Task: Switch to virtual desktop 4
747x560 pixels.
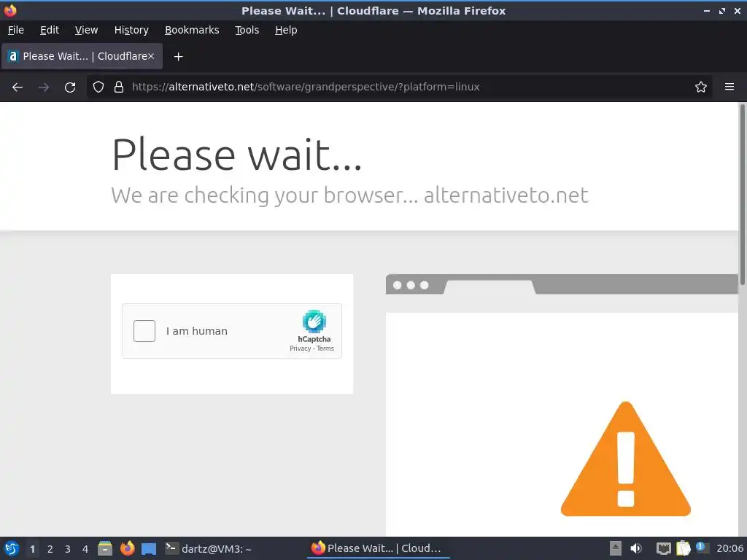Action: tap(85, 549)
